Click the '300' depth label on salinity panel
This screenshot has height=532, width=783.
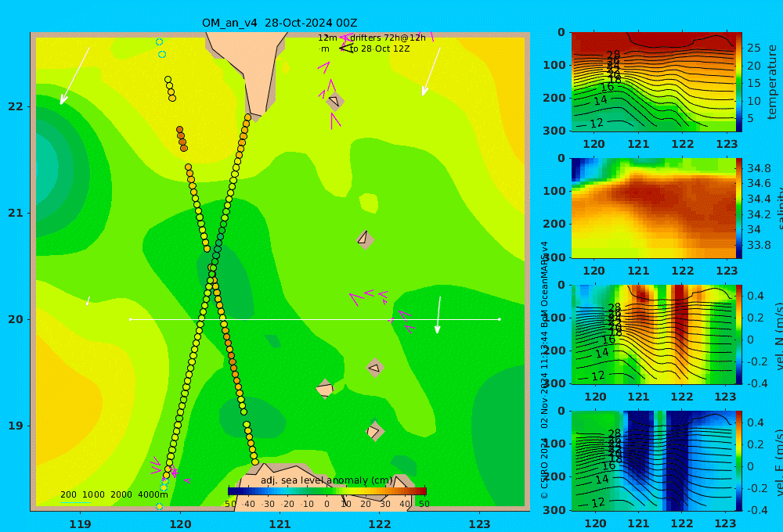pos(554,257)
